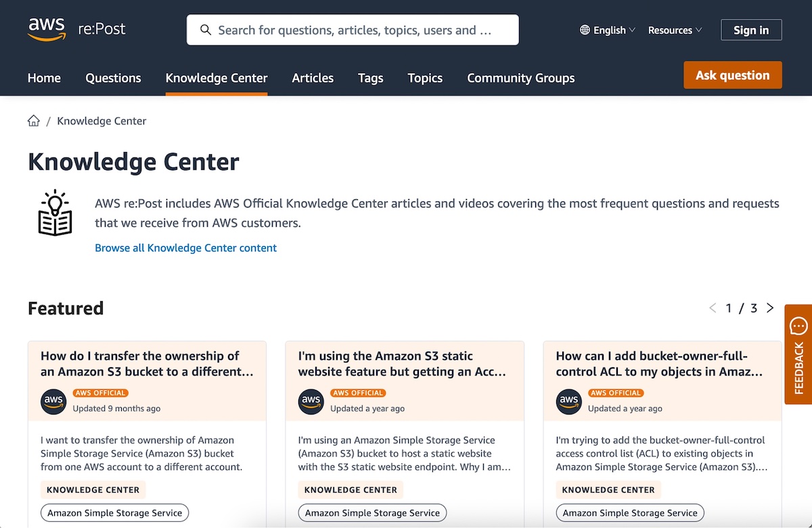The height and width of the screenshot is (528, 812).
Task: Click KNOWLEDGE CENTER label on static website card
Action: pos(351,489)
